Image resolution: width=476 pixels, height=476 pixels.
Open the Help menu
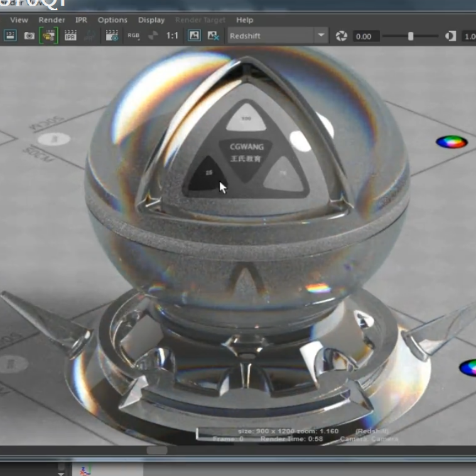tap(244, 20)
